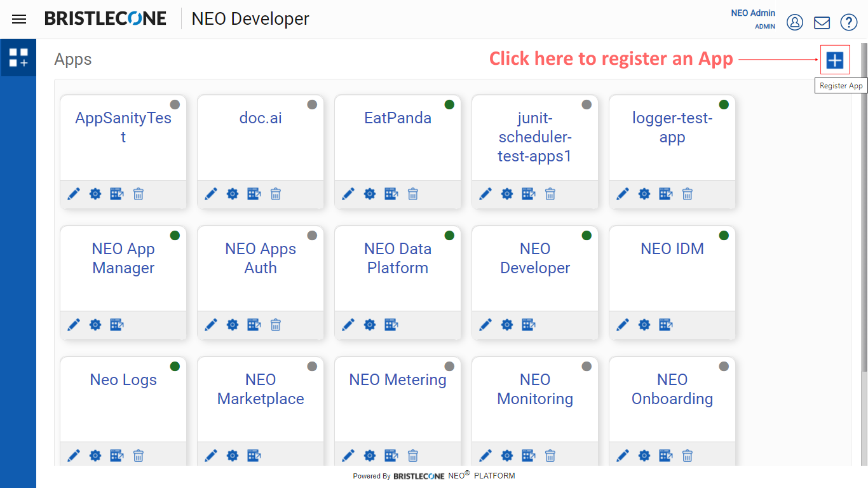Delete the Neo Logs app

coord(139,456)
